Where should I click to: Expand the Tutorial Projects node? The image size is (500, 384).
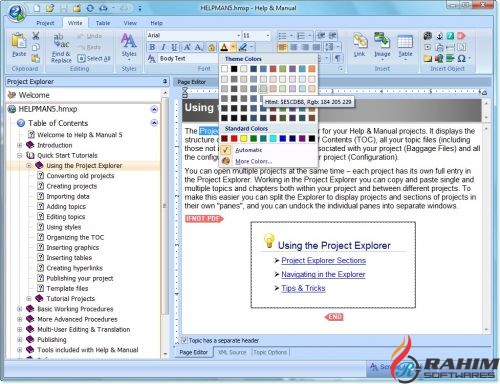[29, 299]
